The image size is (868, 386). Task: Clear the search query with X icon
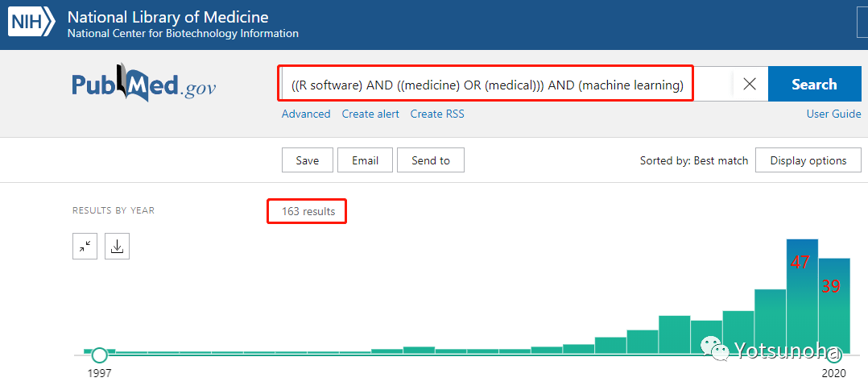pos(749,84)
